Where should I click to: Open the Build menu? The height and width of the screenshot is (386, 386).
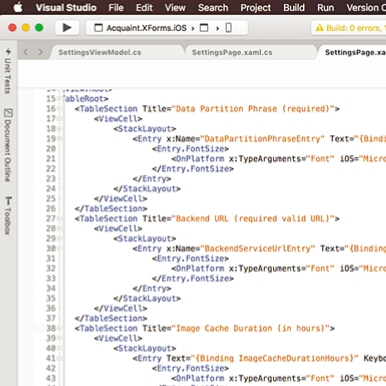coord(294,7)
